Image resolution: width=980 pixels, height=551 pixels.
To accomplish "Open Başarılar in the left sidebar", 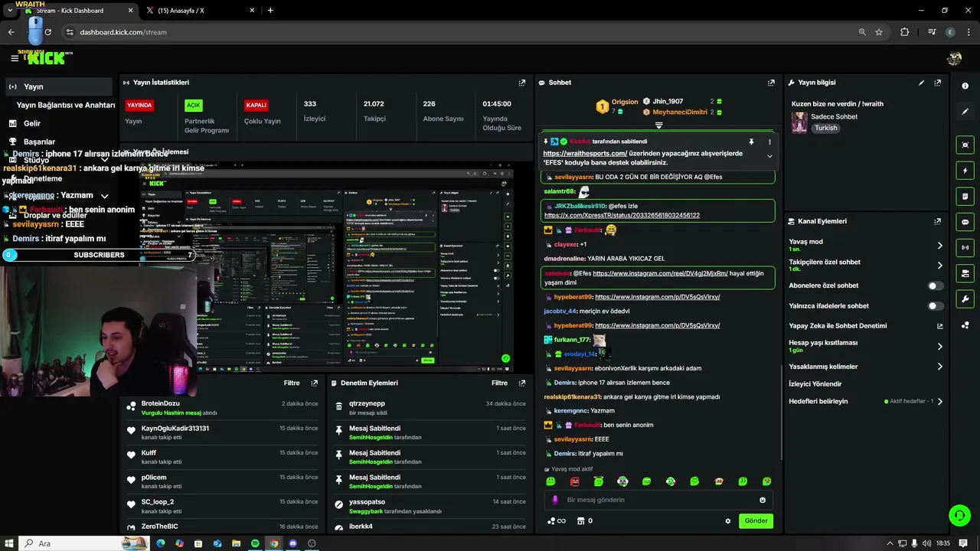I will click(x=59, y=142).
